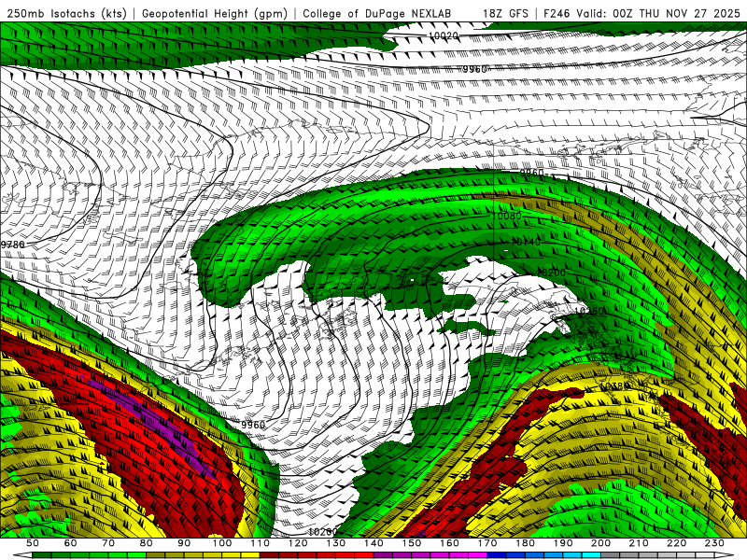The image size is (747, 560).
Task: Click the 220 value on the color scale
Action: click(x=676, y=543)
